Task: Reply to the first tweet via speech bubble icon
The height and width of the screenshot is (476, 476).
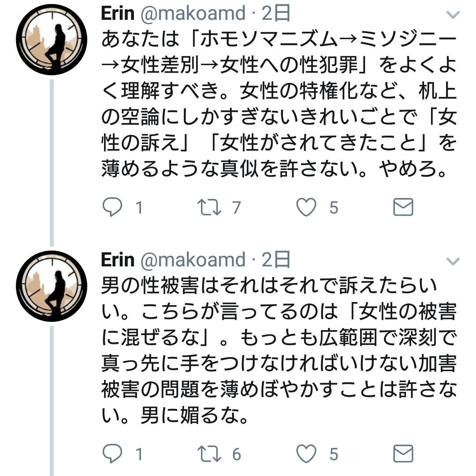Action: pos(112,207)
